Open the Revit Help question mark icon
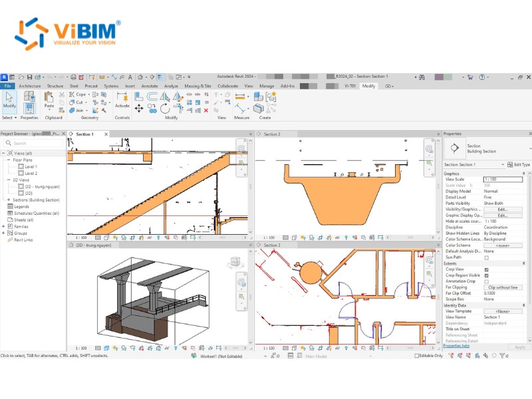 pyautogui.click(x=481, y=77)
